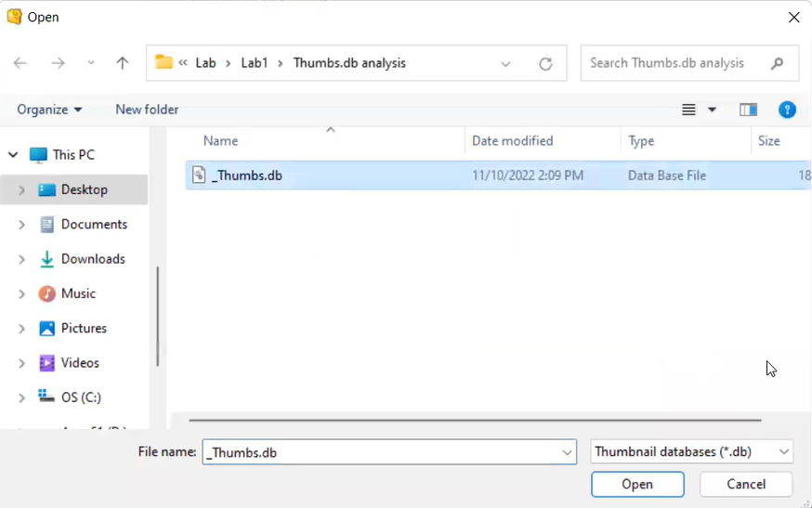Screen dimensions: 812x508
Task: Expand the Downloads tree node
Action: coord(21,259)
